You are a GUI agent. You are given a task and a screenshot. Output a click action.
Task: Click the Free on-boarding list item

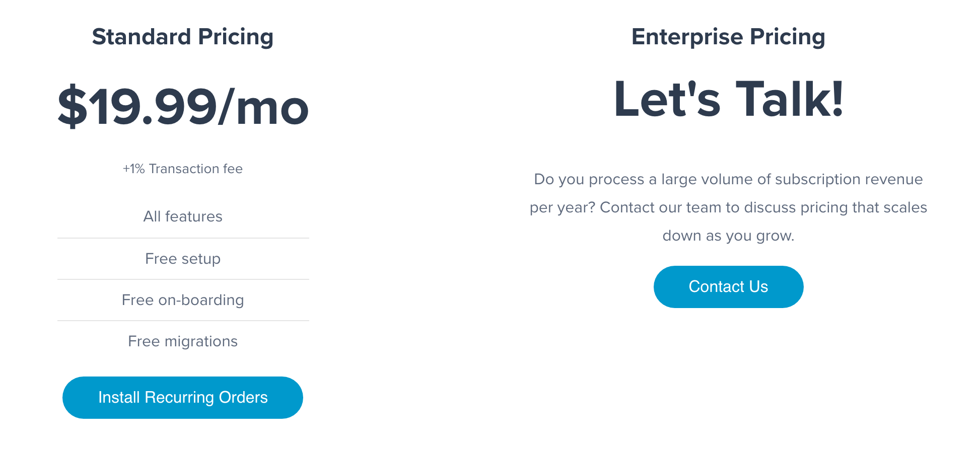(183, 300)
